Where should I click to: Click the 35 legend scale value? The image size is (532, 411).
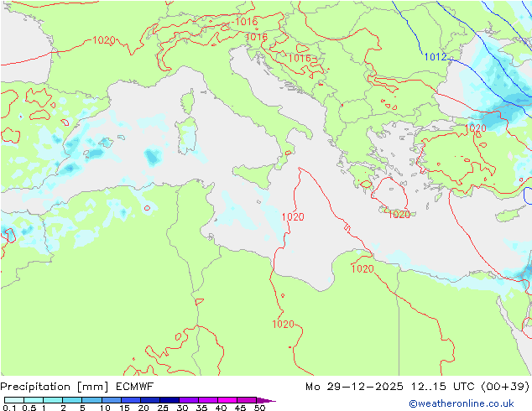[201, 408]
